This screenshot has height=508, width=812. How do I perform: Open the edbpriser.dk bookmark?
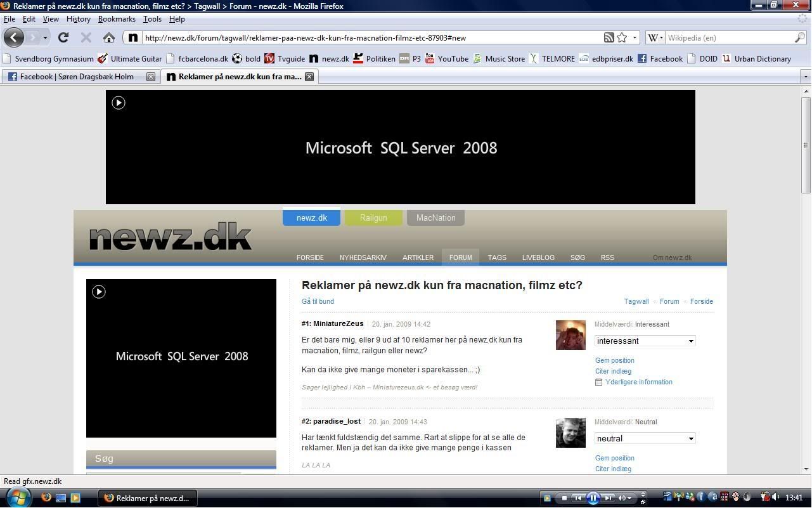[x=606, y=58]
